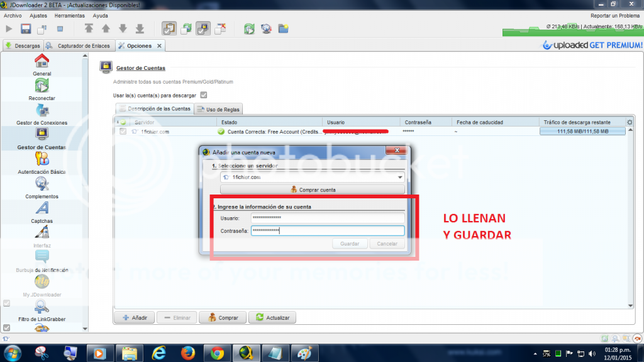Screen dimensions: 644x362
Task: Click the move up arrow icon
Action: pyautogui.click(x=106, y=28)
